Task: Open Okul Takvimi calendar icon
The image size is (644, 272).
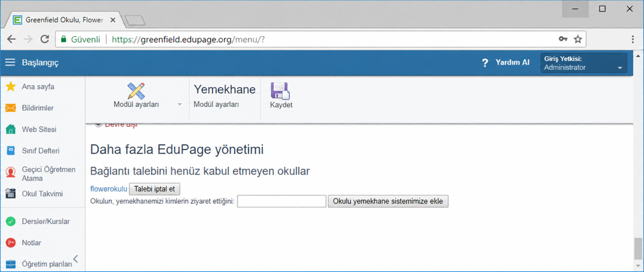Action: point(11,193)
